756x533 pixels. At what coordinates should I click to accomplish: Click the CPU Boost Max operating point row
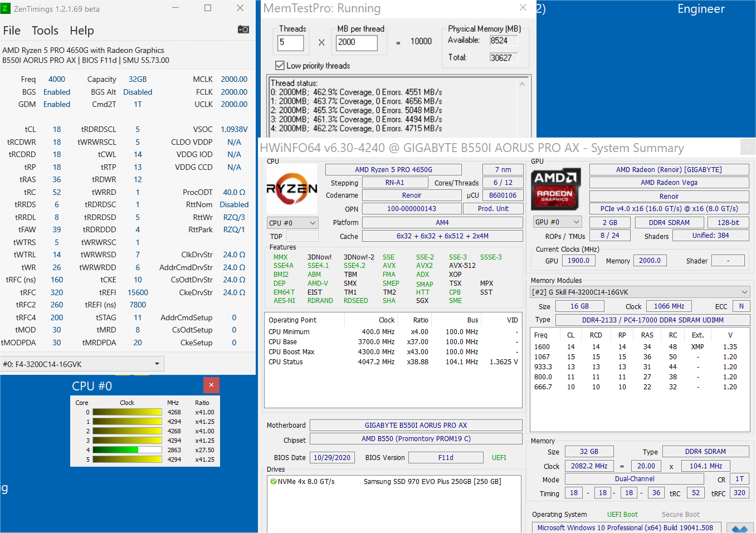(393, 351)
